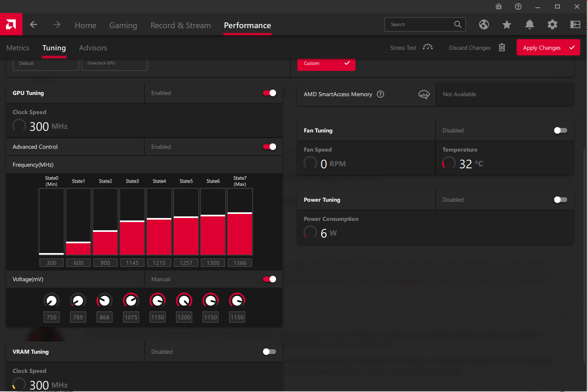This screenshot has width=588, height=392.
Task: Switch to the Advisors subtab
Action: coord(93,48)
